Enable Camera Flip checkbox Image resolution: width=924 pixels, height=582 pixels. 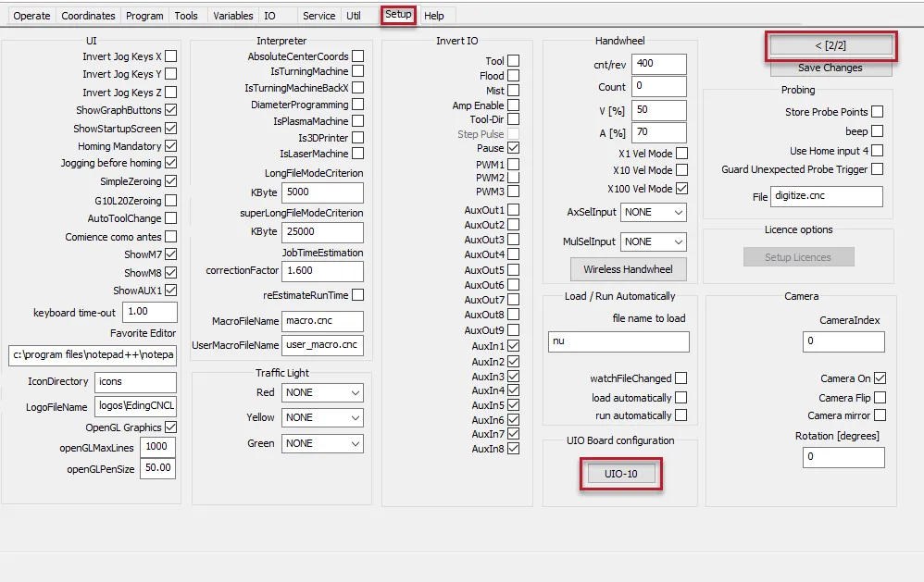click(880, 398)
